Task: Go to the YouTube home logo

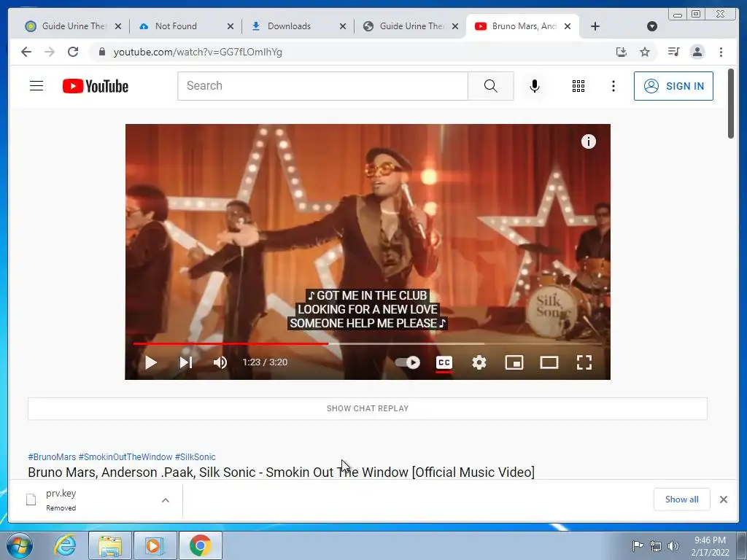Action: point(96,86)
